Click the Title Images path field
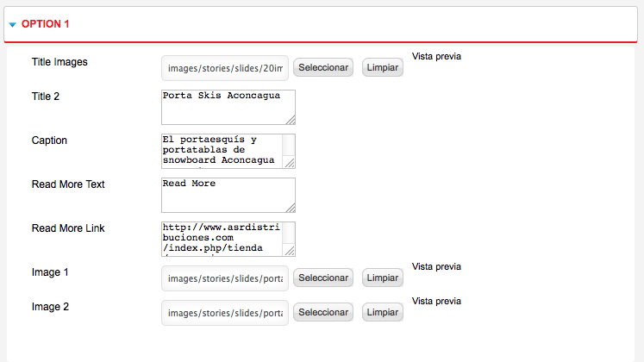 tap(225, 68)
